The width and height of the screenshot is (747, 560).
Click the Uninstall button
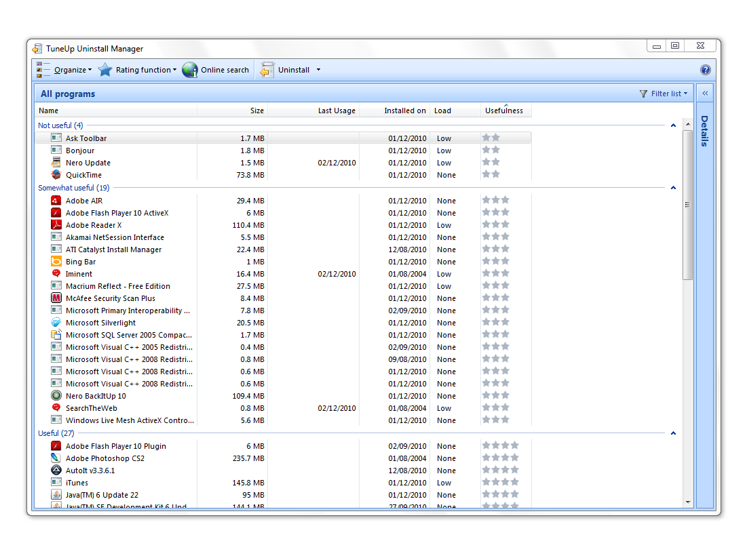(294, 70)
